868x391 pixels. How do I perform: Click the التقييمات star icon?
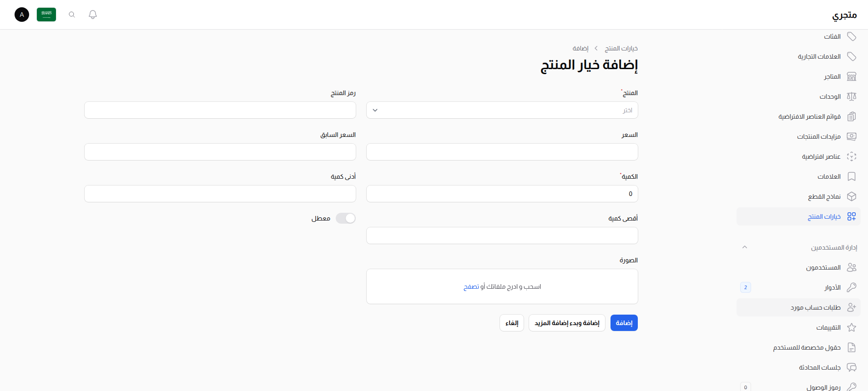[852, 327]
